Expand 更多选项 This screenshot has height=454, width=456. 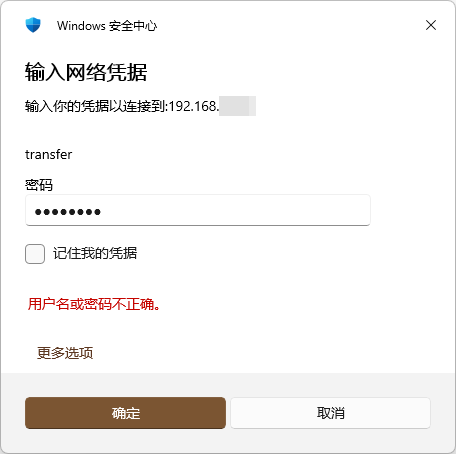click(x=65, y=353)
